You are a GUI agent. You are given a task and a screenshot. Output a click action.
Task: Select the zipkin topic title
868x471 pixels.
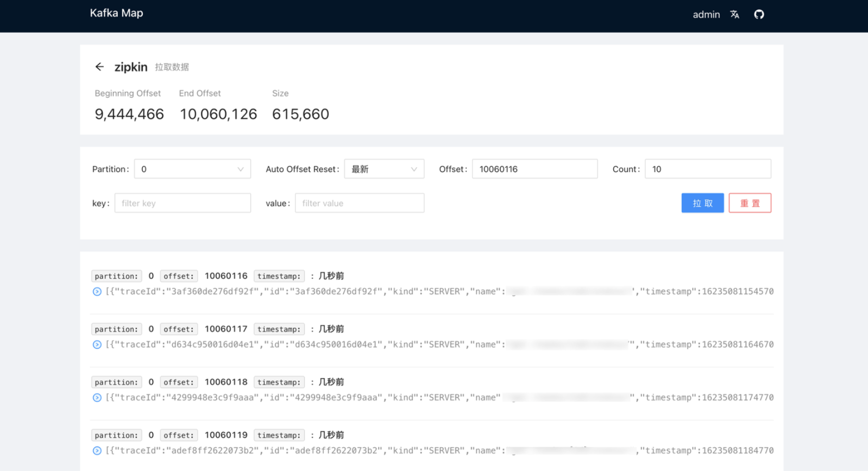(131, 67)
